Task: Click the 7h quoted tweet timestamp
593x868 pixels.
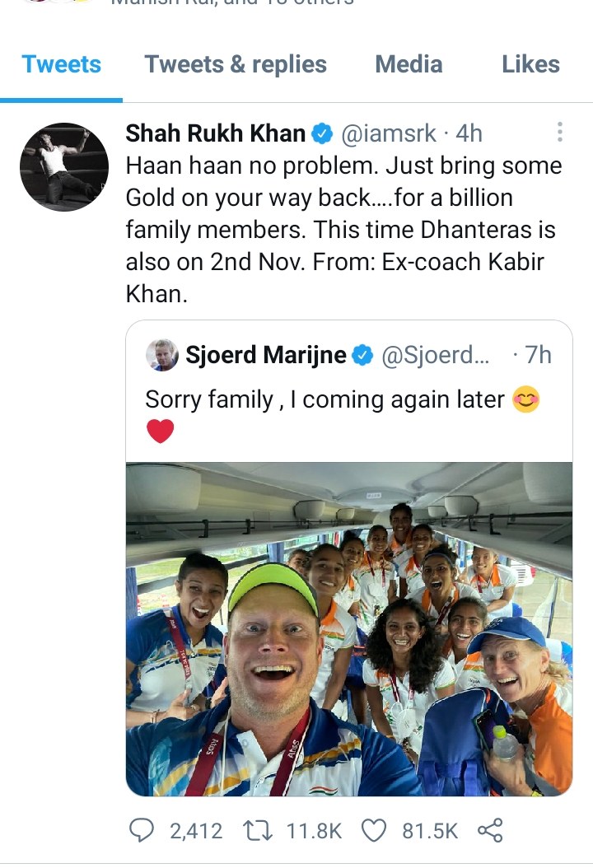Action: (x=538, y=356)
